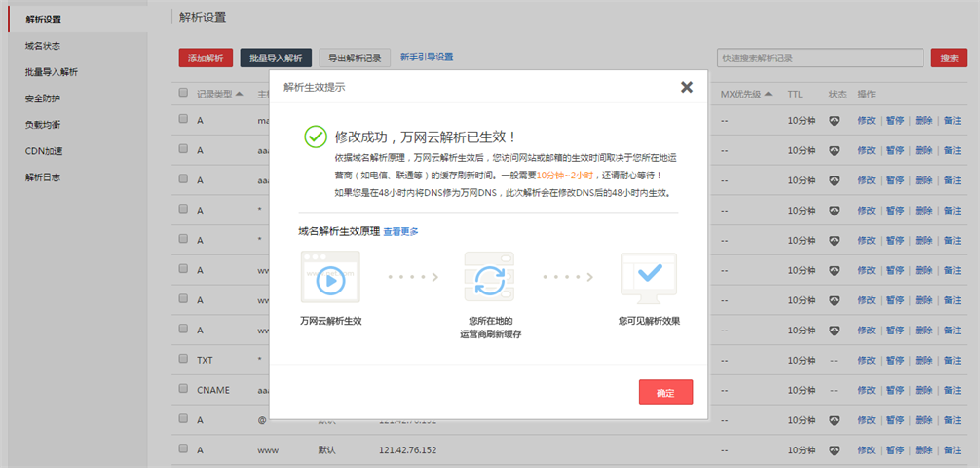Click the status shield icon in last www row
980x468 pixels.
pos(835,450)
